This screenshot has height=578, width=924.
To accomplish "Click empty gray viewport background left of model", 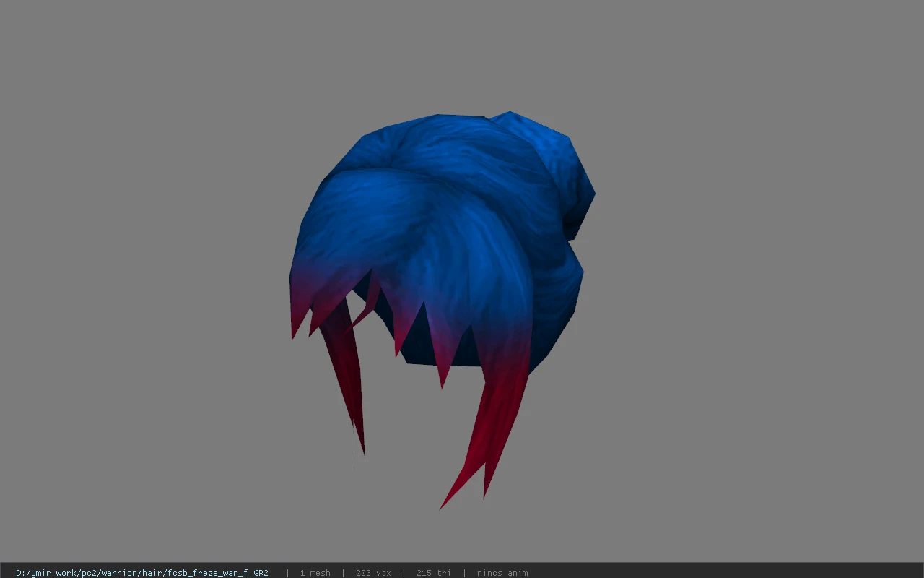I will [144, 289].
